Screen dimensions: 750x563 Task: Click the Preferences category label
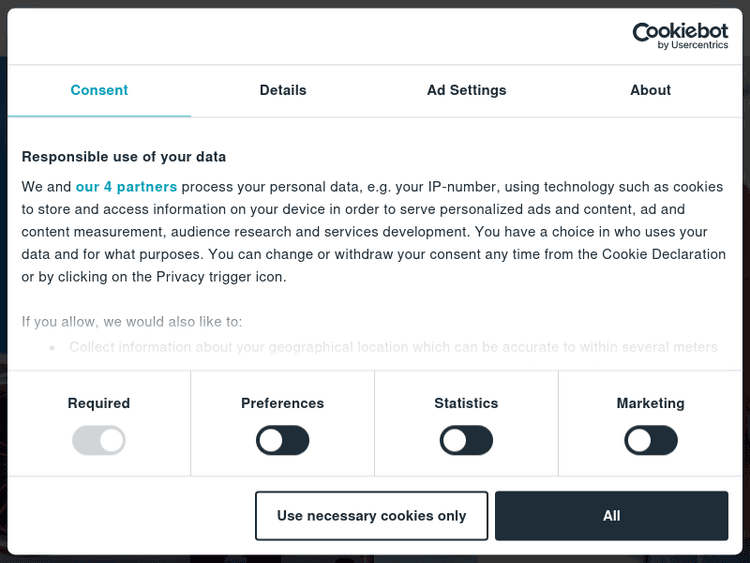click(x=283, y=403)
